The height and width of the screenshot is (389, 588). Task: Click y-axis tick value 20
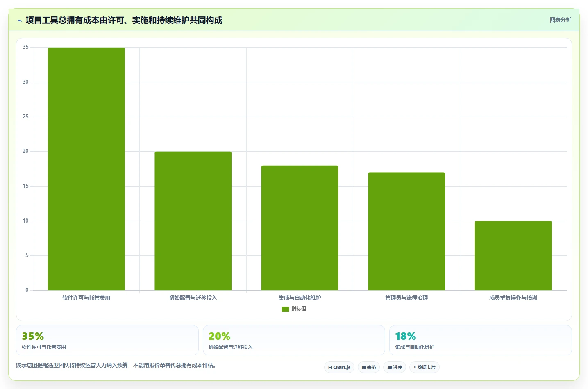pos(25,151)
